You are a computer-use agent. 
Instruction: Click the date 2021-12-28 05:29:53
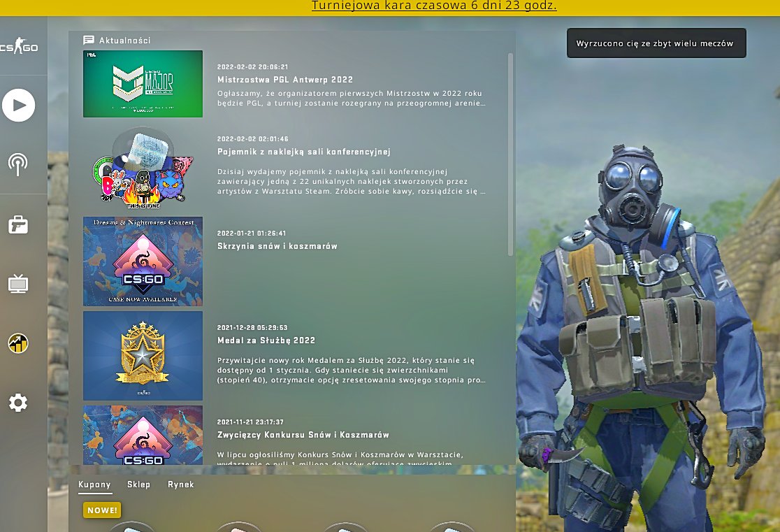[252, 327]
